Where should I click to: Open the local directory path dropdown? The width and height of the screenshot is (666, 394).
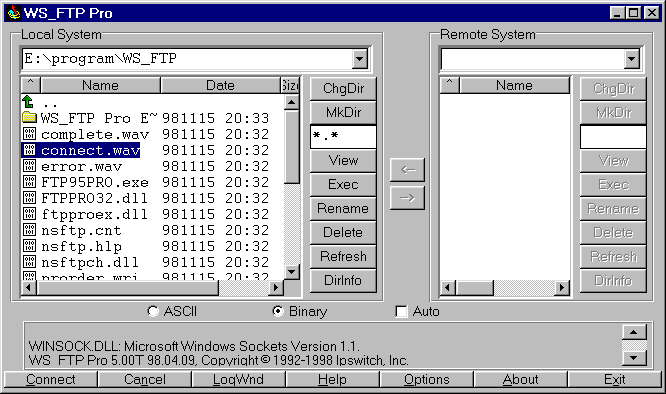tap(360, 59)
